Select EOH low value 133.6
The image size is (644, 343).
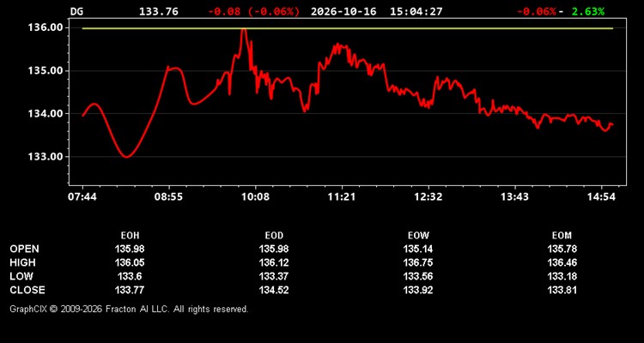coord(130,276)
